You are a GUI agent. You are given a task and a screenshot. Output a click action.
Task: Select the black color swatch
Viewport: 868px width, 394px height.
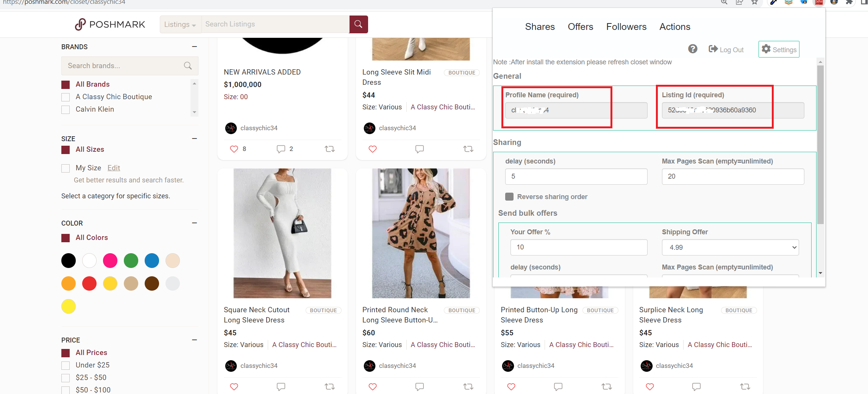(x=69, y=261)
